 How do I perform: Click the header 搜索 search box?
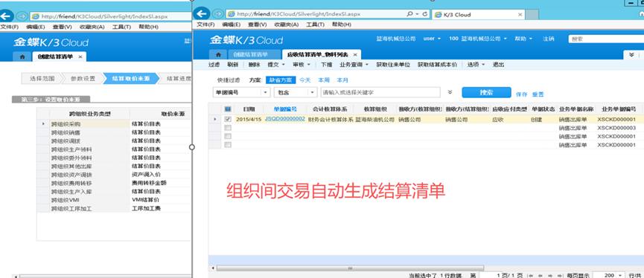(606, 39)
